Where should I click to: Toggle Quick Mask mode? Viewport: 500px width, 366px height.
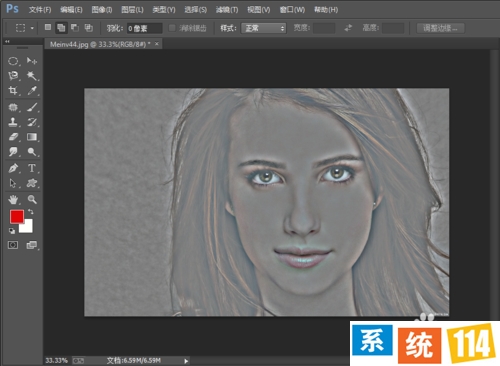[13, 245]
